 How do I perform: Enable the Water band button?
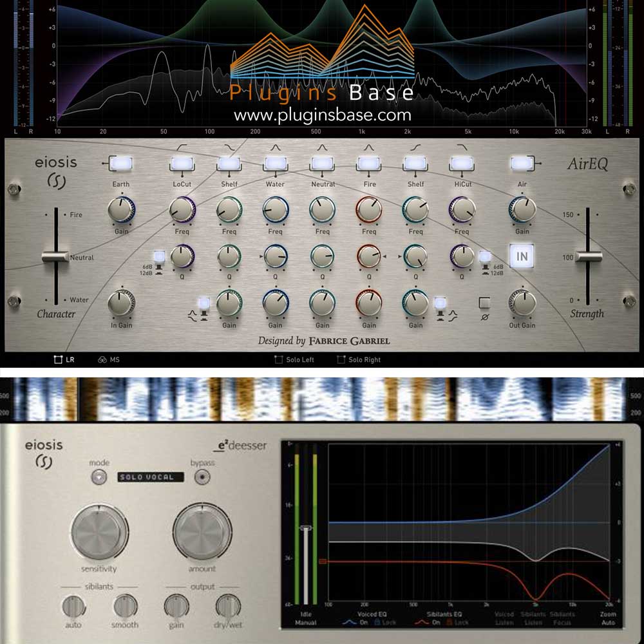click(276, 164)
